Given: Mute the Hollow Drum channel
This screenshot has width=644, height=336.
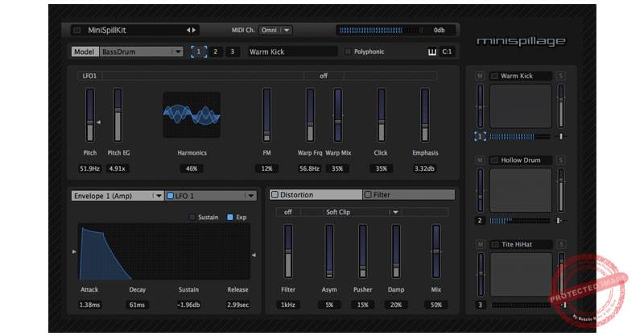Looking at the screenshot, I should [x=479, y=160].
